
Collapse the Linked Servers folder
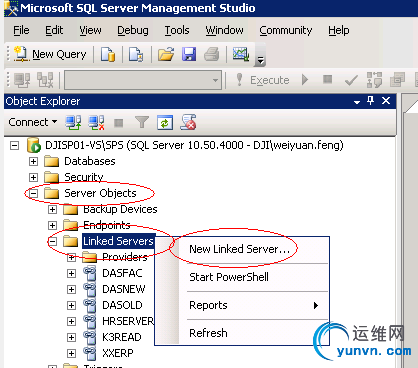tap(52, 241)
